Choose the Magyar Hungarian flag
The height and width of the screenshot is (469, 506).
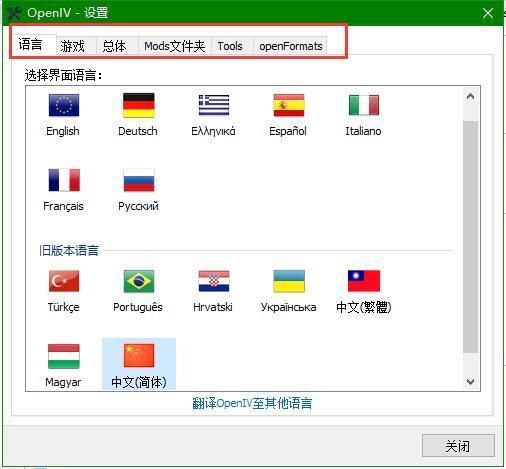pyautogui.click(x=64, y=356)
